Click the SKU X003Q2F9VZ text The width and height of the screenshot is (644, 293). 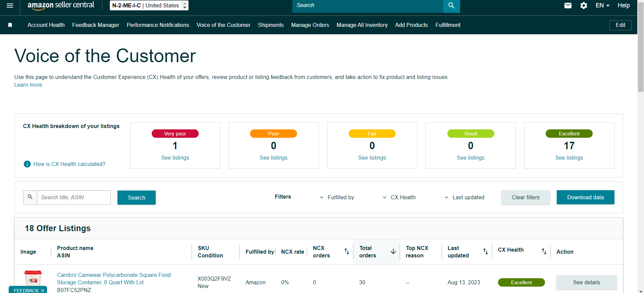pyautogui.click(x=214, y=279)
